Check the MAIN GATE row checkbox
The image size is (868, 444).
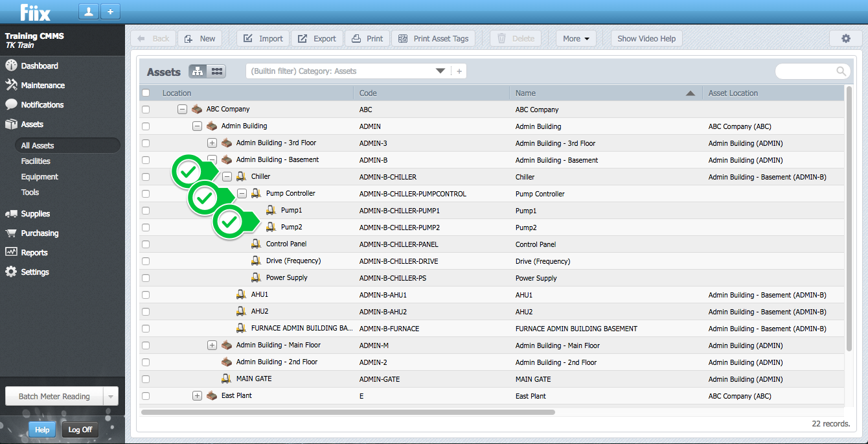coord(146,379)
